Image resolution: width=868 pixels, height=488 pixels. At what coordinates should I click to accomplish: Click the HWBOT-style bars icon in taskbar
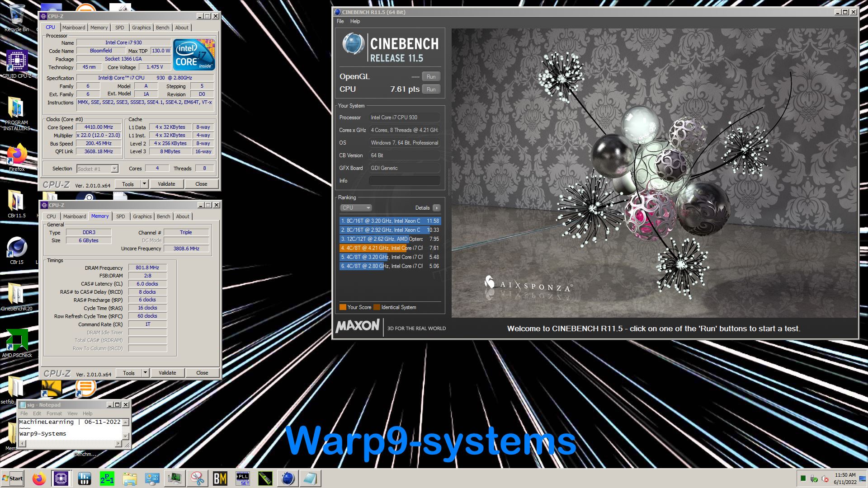(84, 479)
